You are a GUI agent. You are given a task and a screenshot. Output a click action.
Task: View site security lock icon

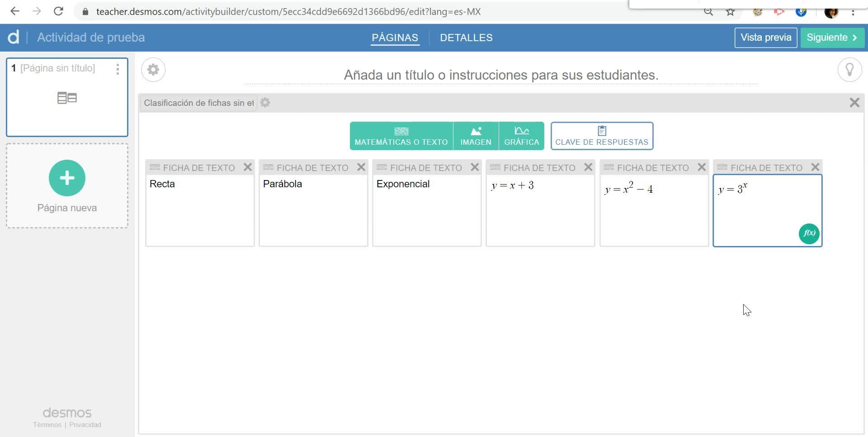tap(85, 12)
